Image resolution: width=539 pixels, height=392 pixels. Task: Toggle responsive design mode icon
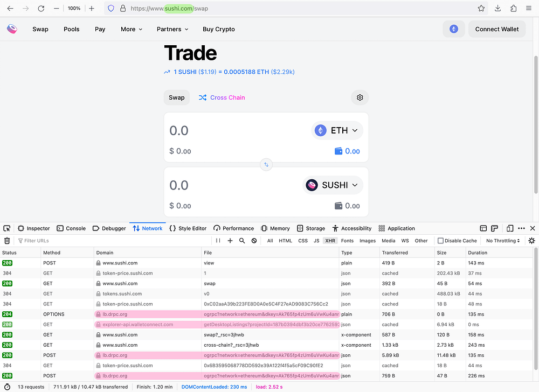coord(510,228)
